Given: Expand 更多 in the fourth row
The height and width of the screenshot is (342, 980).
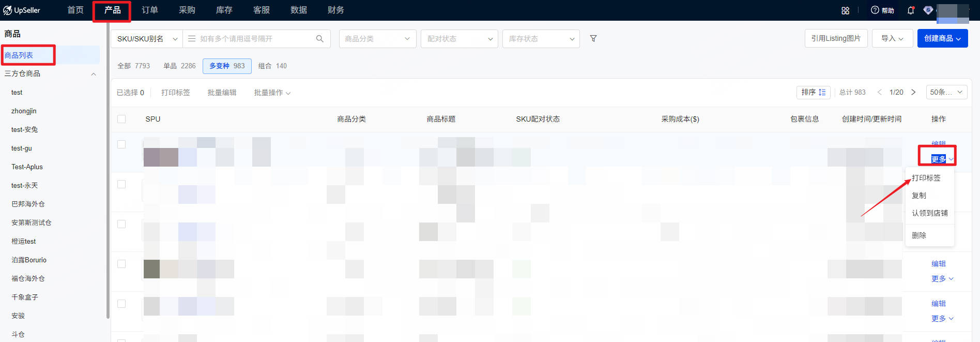Looking at the screenshot, I should (942, 279).
